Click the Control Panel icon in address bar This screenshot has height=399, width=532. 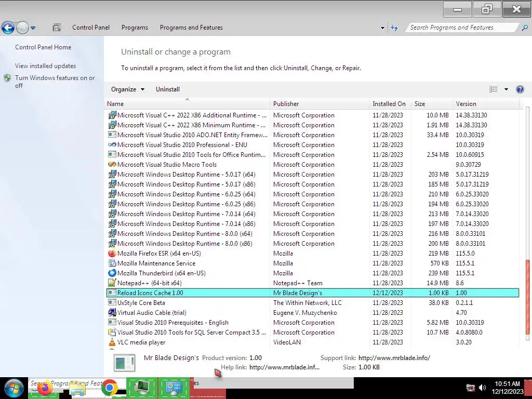57,28
